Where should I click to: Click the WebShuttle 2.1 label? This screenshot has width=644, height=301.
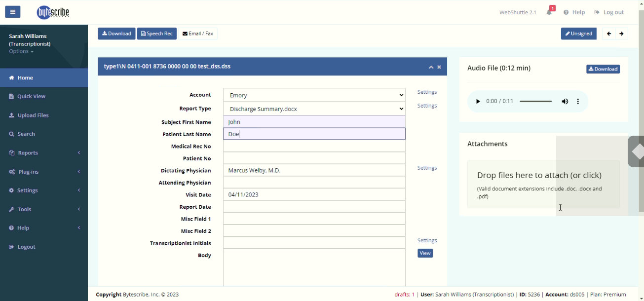click(x=518, y=12)
